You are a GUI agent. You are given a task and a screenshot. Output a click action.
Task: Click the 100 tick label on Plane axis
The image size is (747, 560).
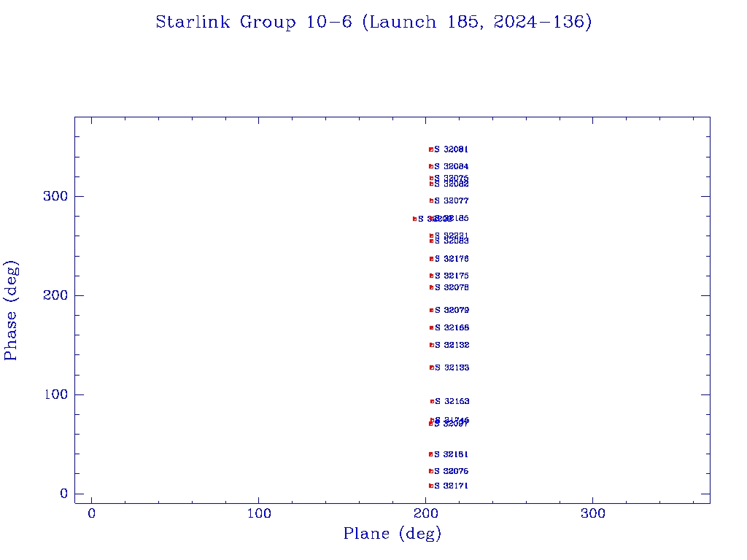pos(259,513)
